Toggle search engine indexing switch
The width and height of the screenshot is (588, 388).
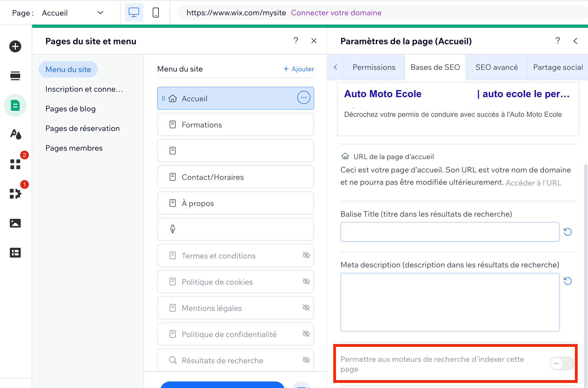pos(562,363)
